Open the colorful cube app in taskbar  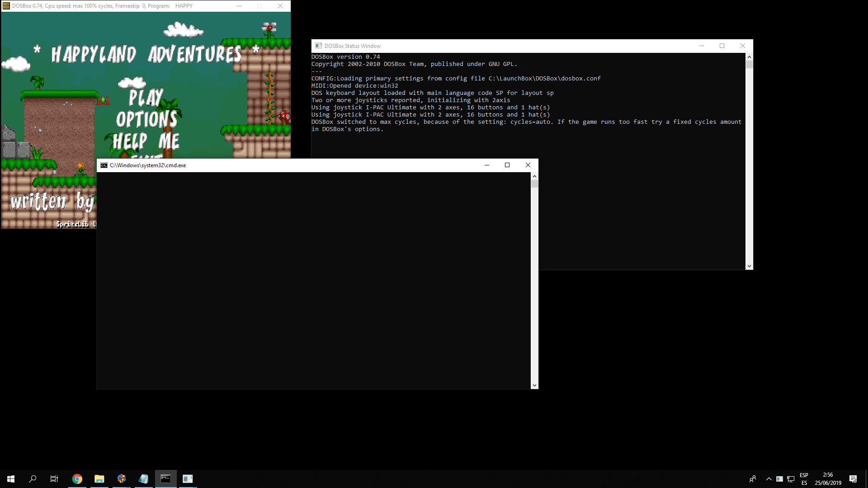[x=122, y=479]
